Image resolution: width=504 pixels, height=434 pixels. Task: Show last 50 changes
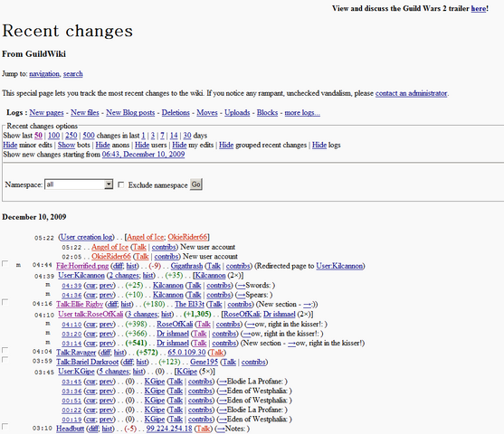38,136
